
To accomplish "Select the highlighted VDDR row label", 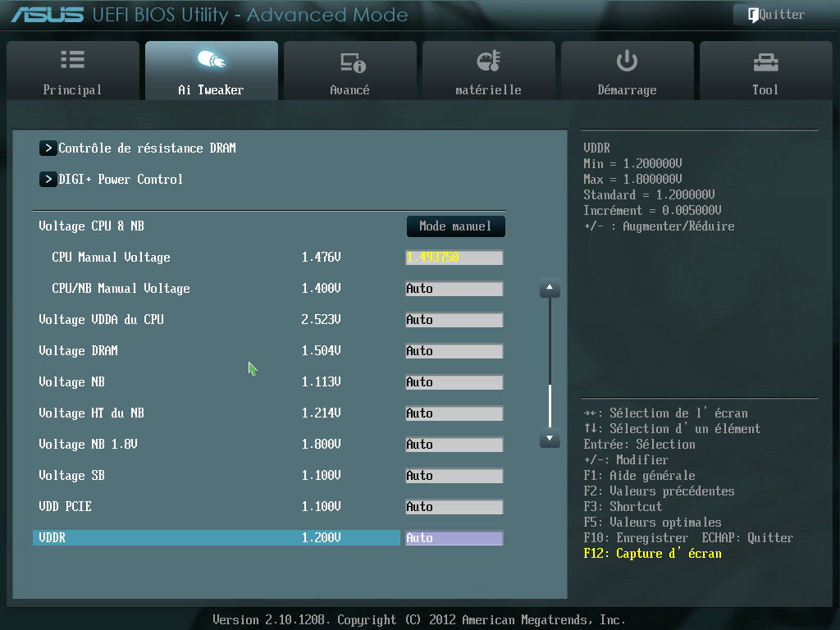I will (x=52, y=537).
